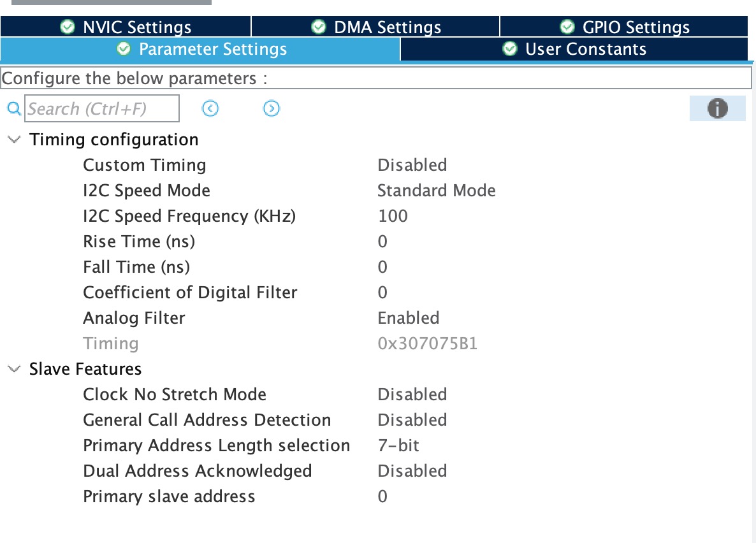Select I2C Speed Frequency (KHz) label

(x=189, y=216)
